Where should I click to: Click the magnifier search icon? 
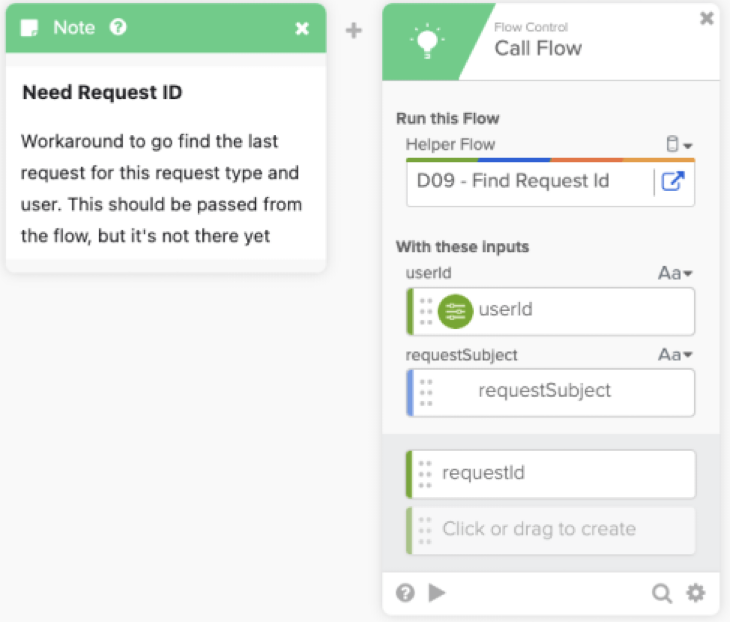click(662, 593)
